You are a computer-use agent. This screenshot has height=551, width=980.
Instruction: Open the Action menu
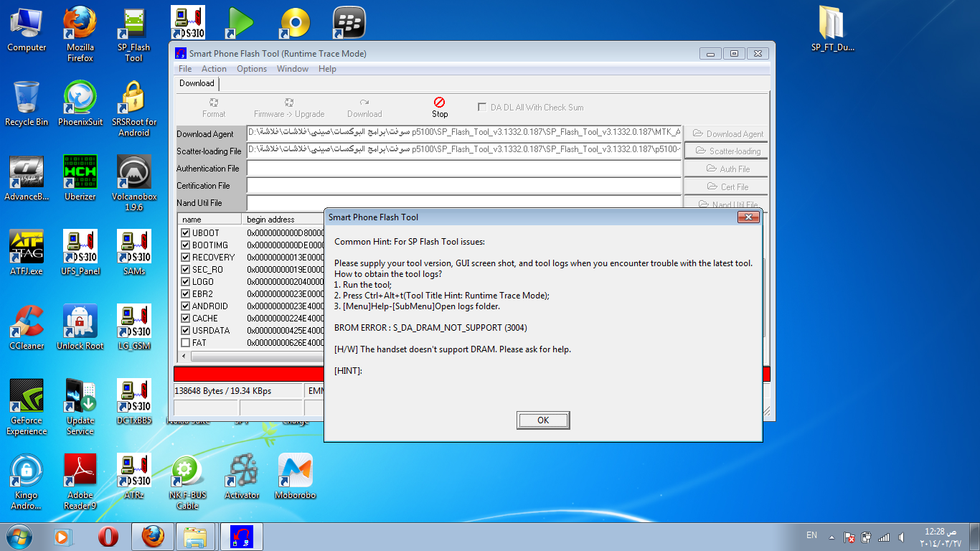click(214, 69)
